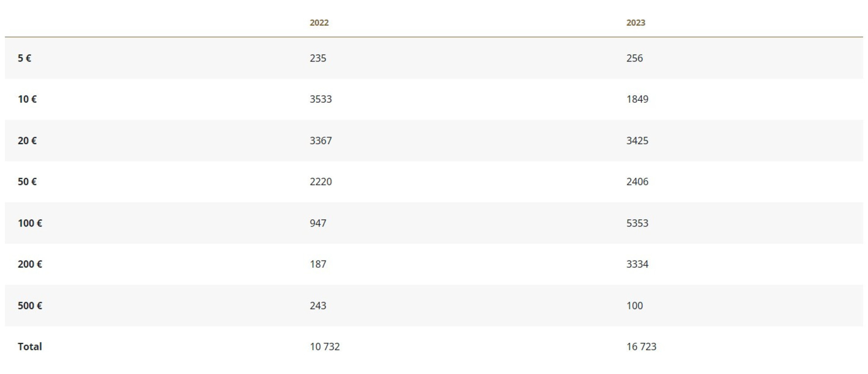The width and height of the screenshot is (868, 374).
Task: Click the cell with value 3334
Action: click(637, 264)
